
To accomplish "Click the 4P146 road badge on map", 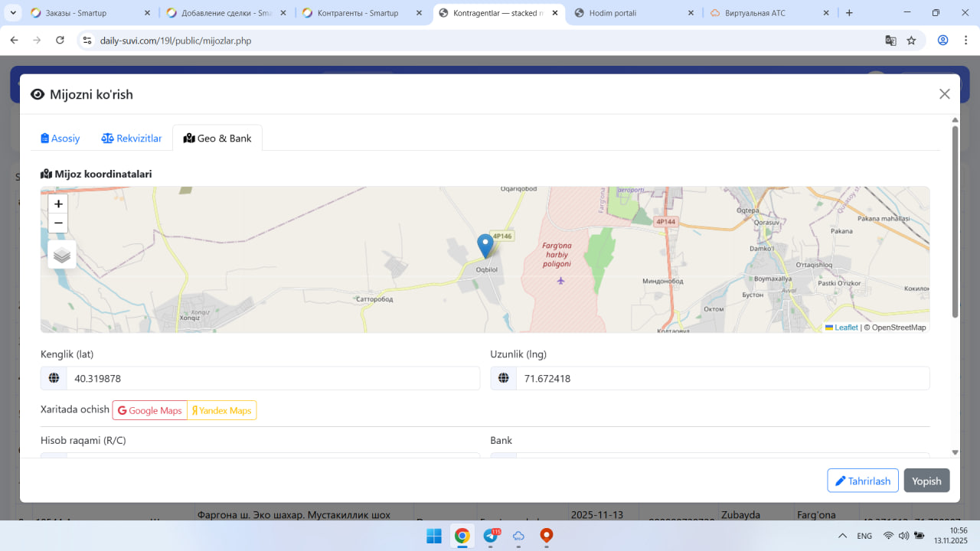I will point(502,236).
